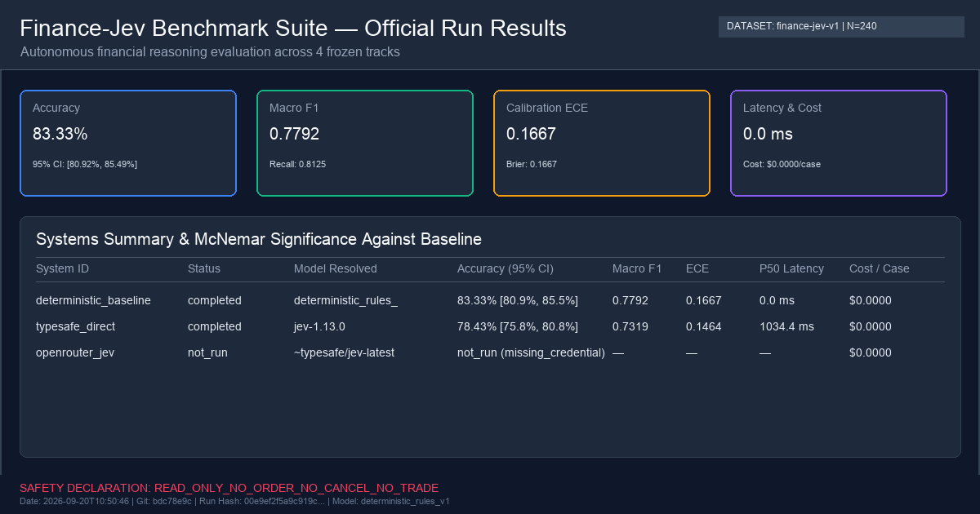
Task: Click the Status column header
Action: pyautogui.click(x=204, y=268)
